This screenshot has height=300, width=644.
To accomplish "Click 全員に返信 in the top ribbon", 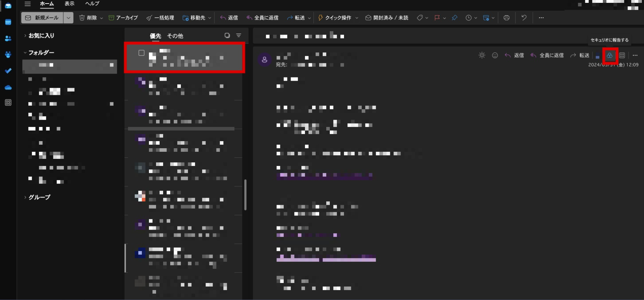I will (x=263, y=18).
